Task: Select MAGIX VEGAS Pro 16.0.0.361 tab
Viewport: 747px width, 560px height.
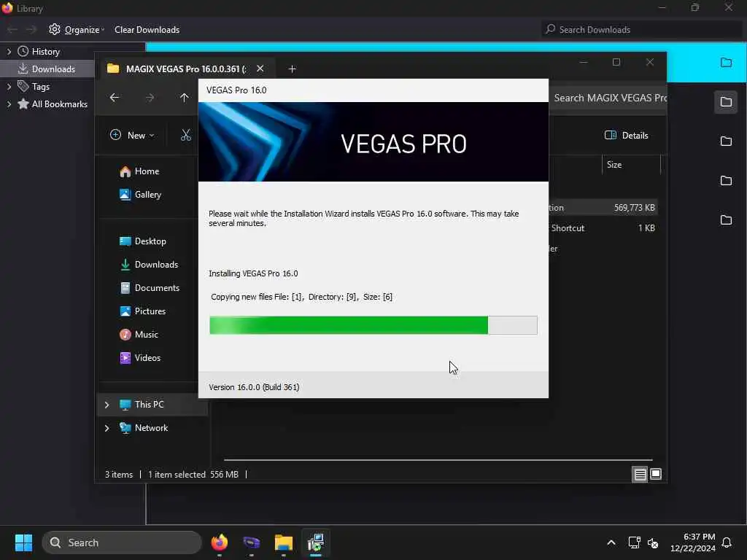Action: click(x=186, y=69)
